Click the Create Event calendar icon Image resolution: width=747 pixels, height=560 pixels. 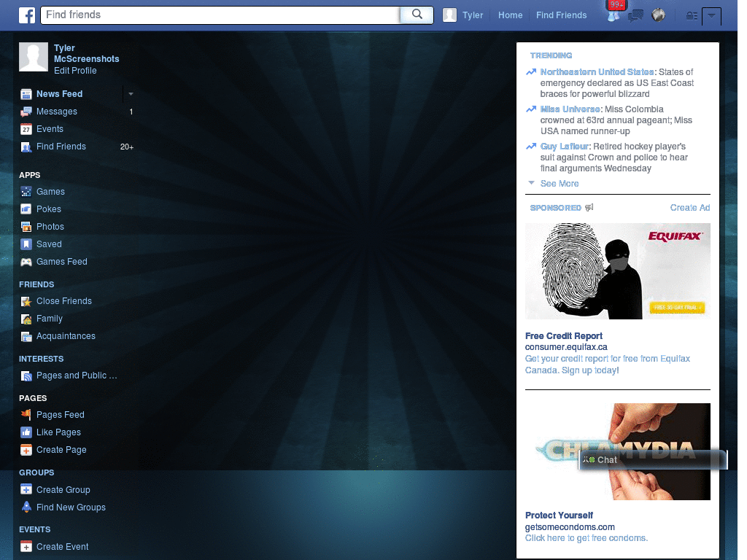[x=26, y=547]
